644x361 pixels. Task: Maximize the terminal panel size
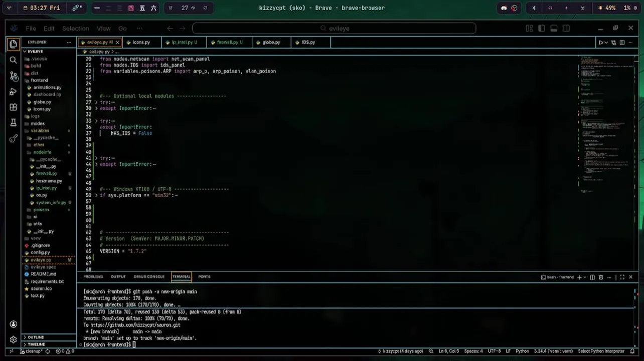point(622,277)
